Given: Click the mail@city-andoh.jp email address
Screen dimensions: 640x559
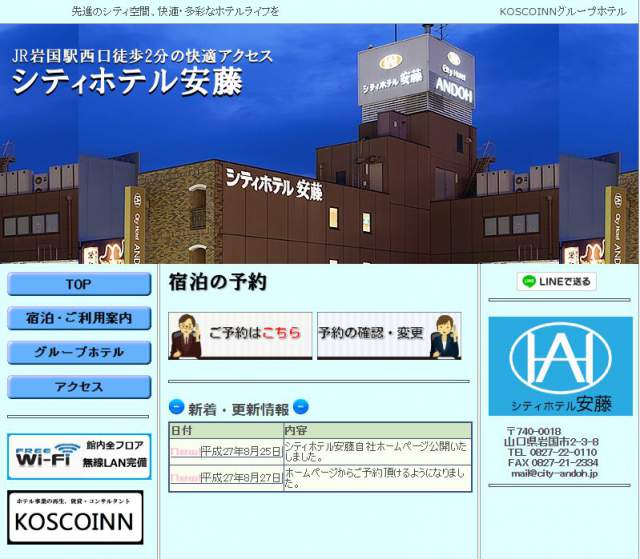Looking at the screenshot, I should point(554,474).
